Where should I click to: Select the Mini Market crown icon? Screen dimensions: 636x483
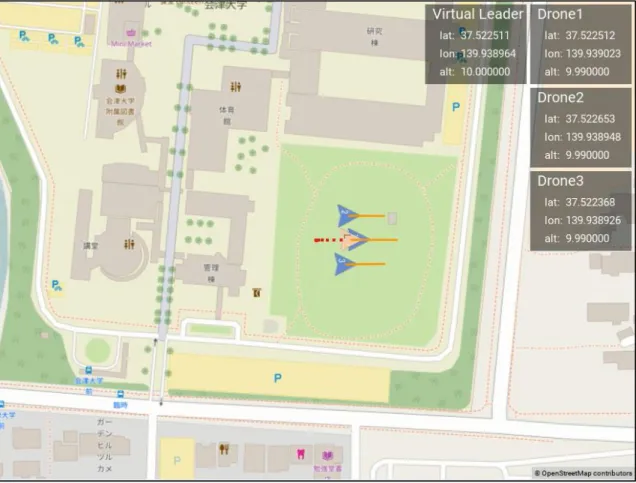(131, 33)
